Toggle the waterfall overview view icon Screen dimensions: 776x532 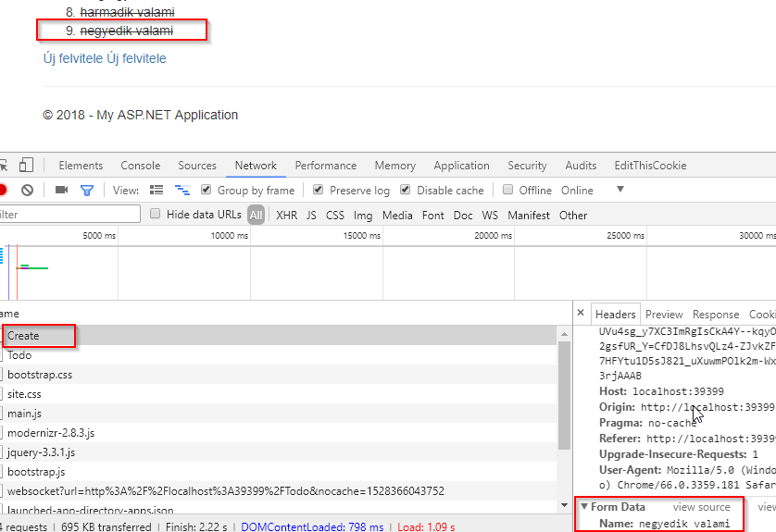[x=182, y=190]
